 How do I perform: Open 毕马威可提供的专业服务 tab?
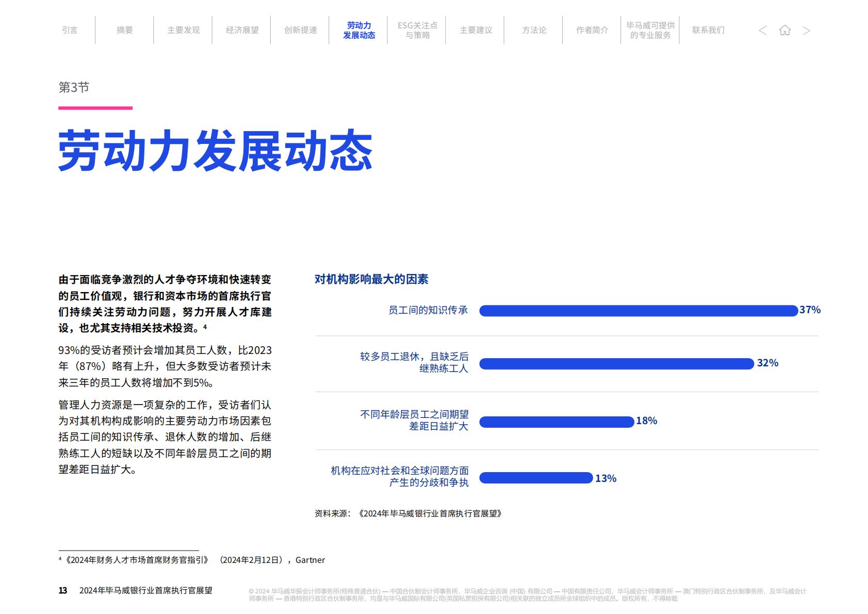(x=650, y=30)
